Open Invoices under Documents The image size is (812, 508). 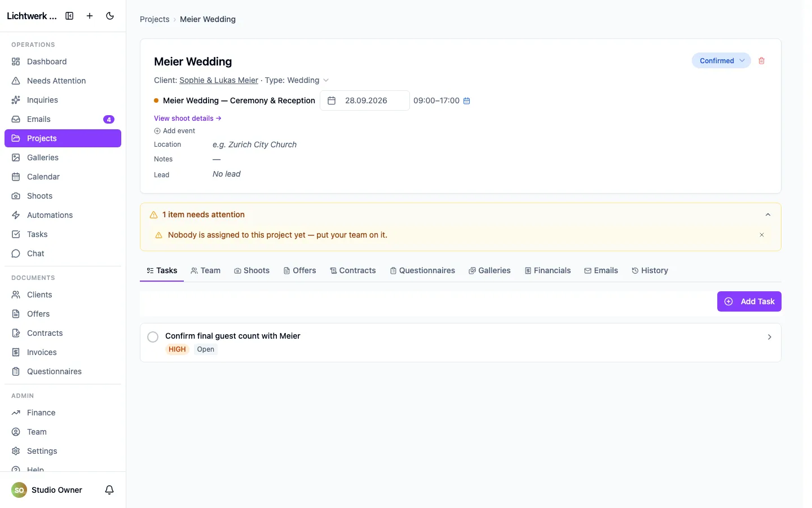[x=63, y=352]
